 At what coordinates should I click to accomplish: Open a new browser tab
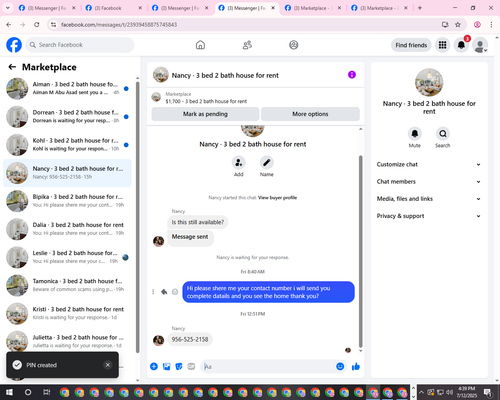pos(420,8)
